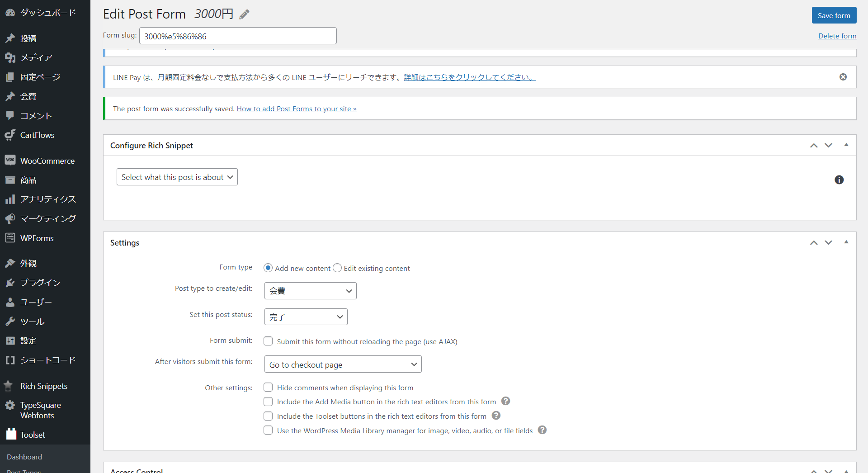868x473 pixels.
Task: Show help for Add Media button option
Action: (506, 401)
